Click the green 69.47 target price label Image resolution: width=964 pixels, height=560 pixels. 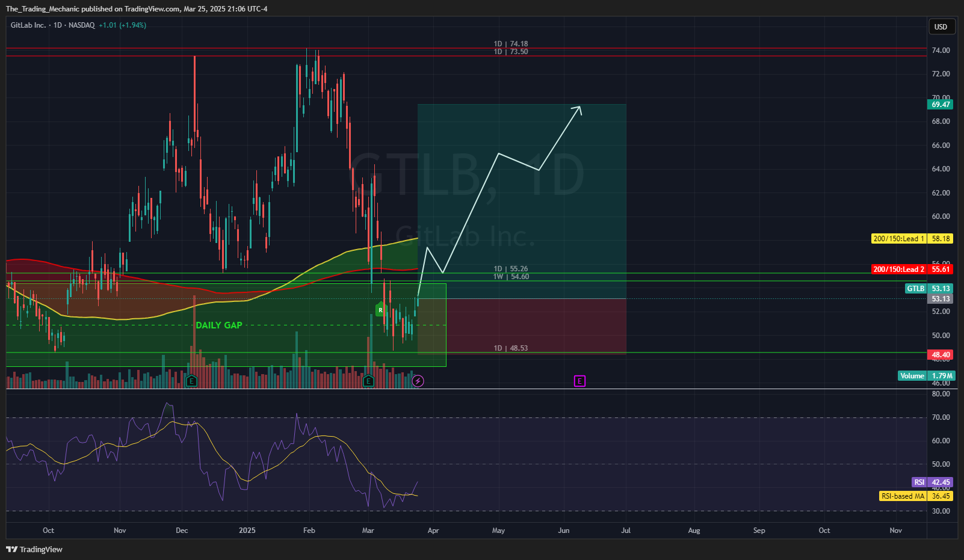(941, 105)
